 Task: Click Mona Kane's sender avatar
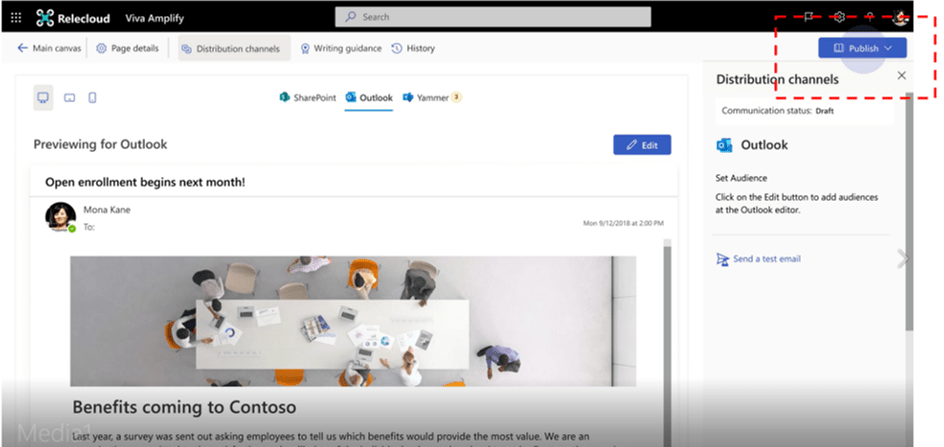(x=60, y=217)
